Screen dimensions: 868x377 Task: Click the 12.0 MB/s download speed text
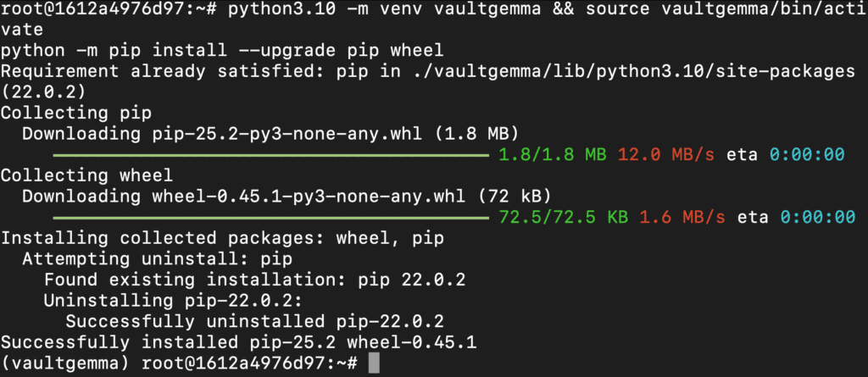coord(666,155)
